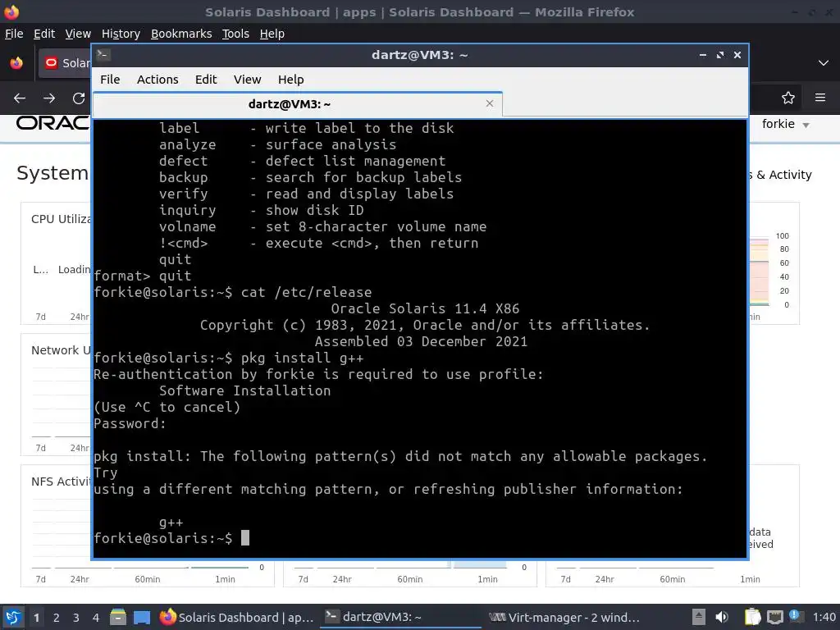Click the 'Oracle Solaris 11.4 X86' output line
Screen dimensions: 840x630
[x=425, y=309]
